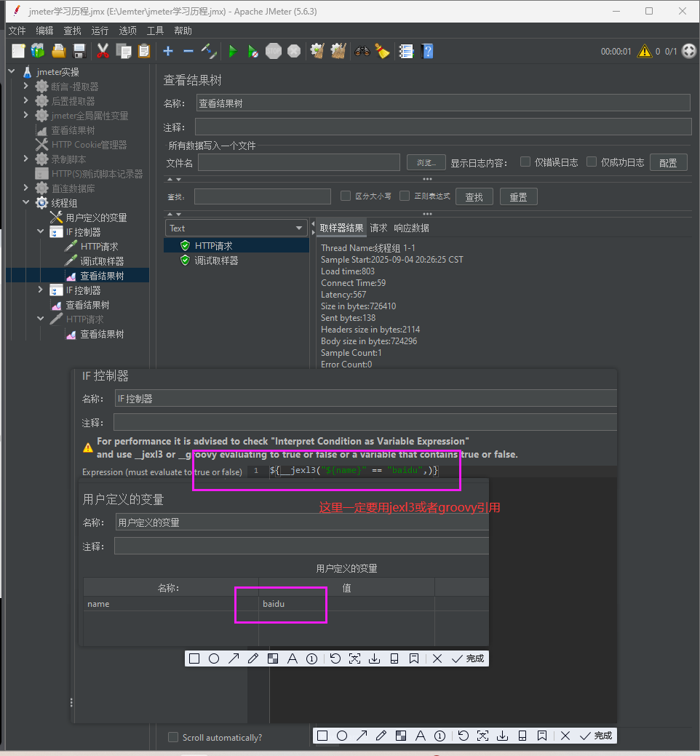Reset search with the yellow brush icon
Viewport: 700px width, 756px height.
(382, 51)
